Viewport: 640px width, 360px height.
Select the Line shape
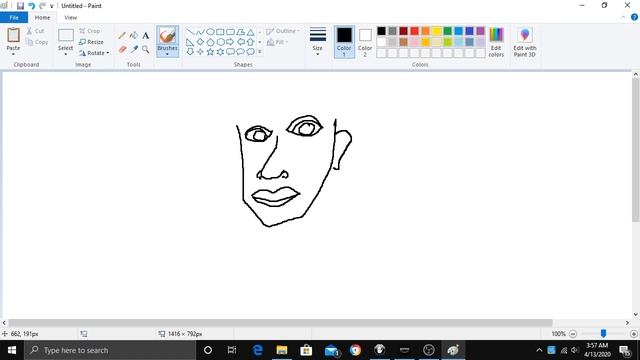click(190, 32)
